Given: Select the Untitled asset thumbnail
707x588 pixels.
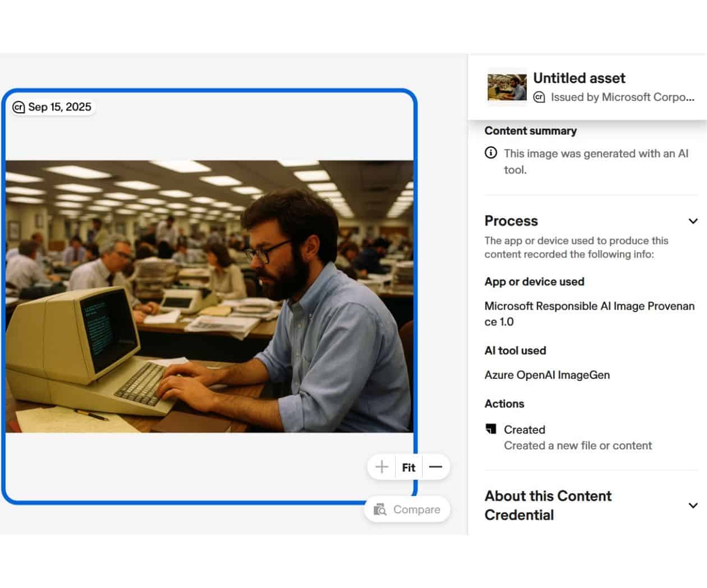Looking at the screenshot, I should [507, 87].
